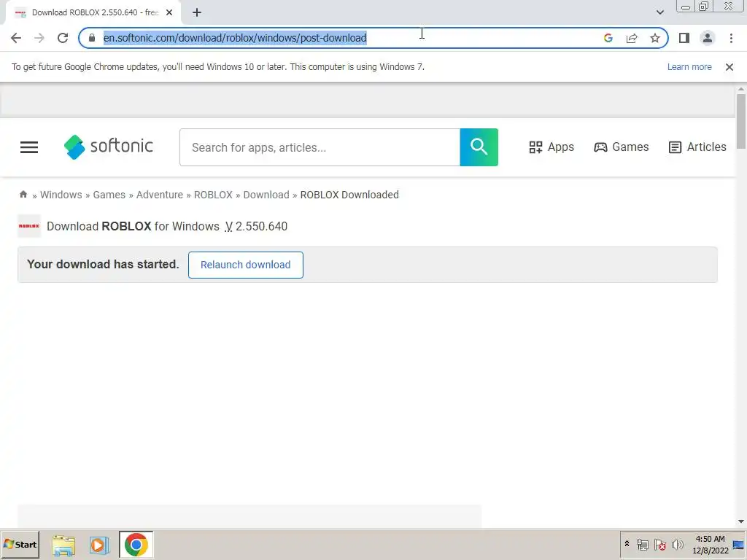Bookmark this page with the star icon
The width and height of the screenshot is (747, 560).
(x=655, y=38)
